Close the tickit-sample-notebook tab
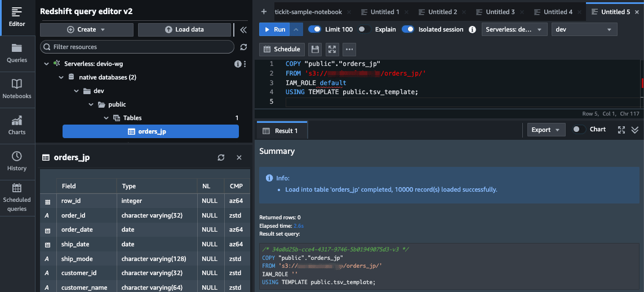This screenshot has width=644, height=292. 349,12
